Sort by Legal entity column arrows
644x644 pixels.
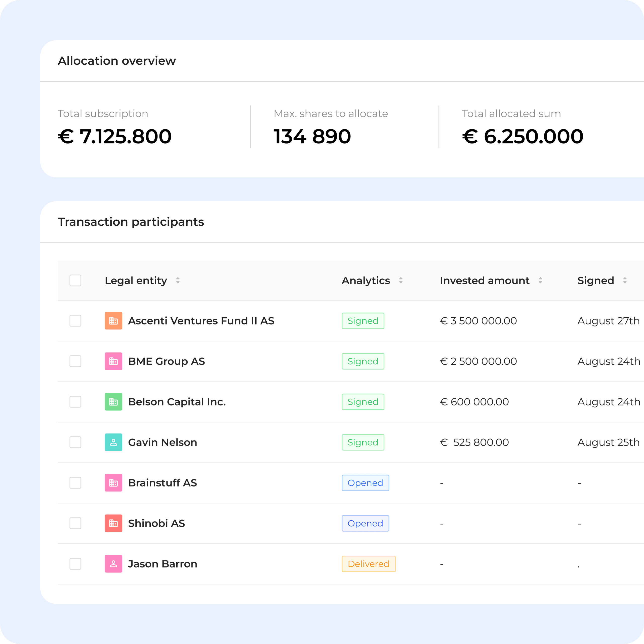pyautogui.click(x=178, y=280)
